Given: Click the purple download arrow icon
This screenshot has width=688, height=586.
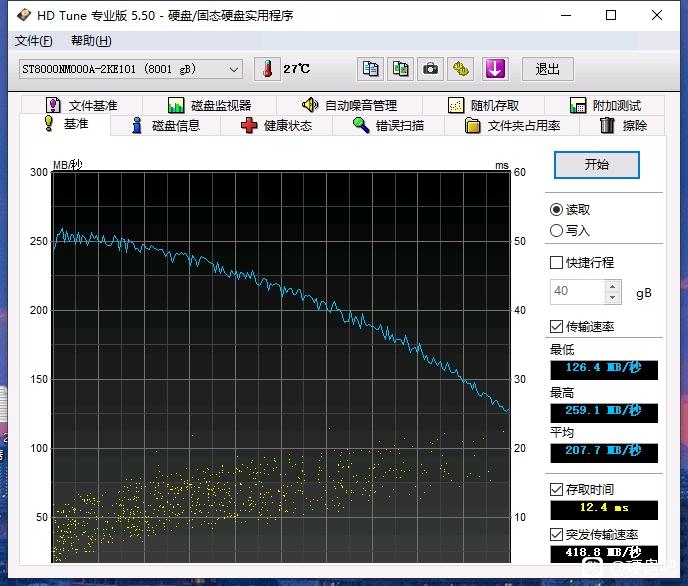Looking at the screenshot, I should (495, 69).
